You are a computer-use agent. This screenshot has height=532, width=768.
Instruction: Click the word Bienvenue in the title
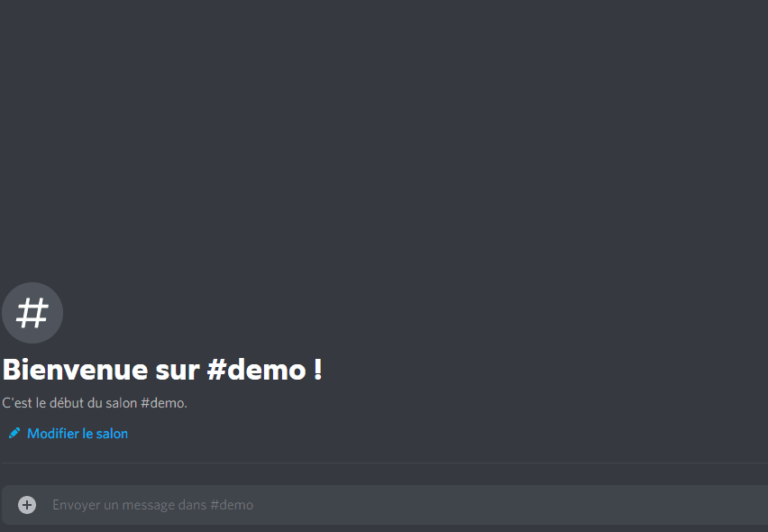(x=76, y=370)
